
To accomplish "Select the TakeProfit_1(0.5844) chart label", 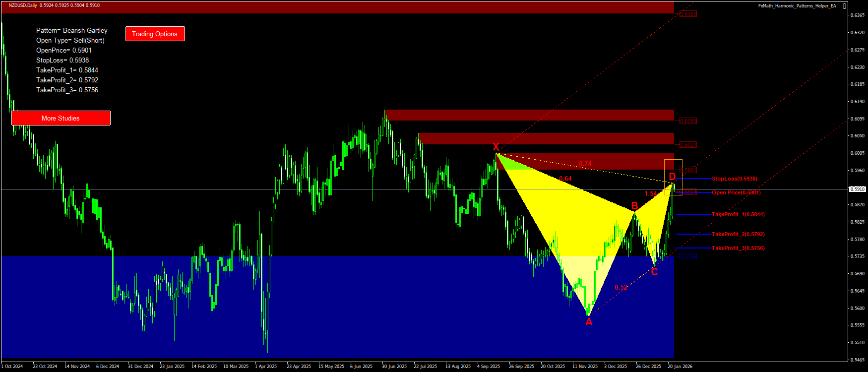I will [739, 214].
